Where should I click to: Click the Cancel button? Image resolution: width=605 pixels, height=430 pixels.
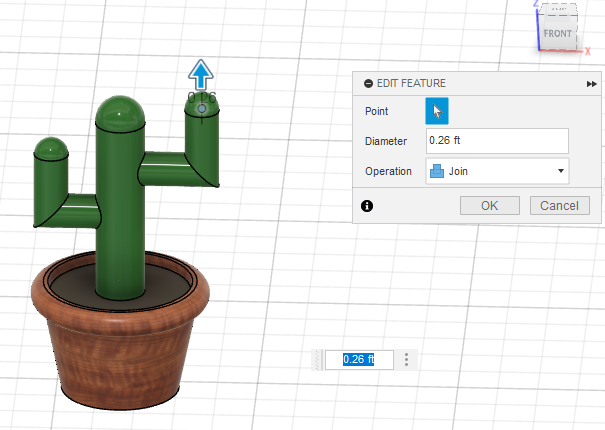click(x=559, y=205)
